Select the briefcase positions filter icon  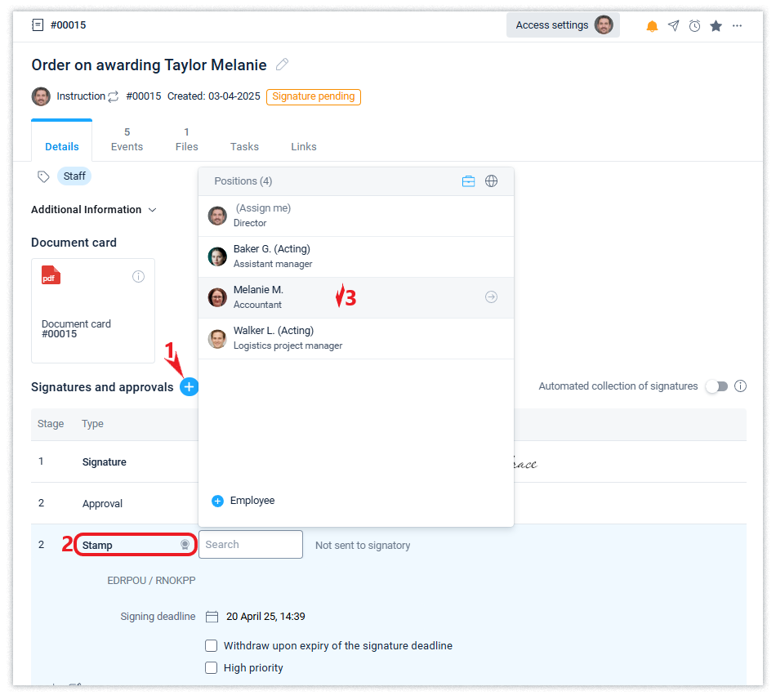point(468,181)
